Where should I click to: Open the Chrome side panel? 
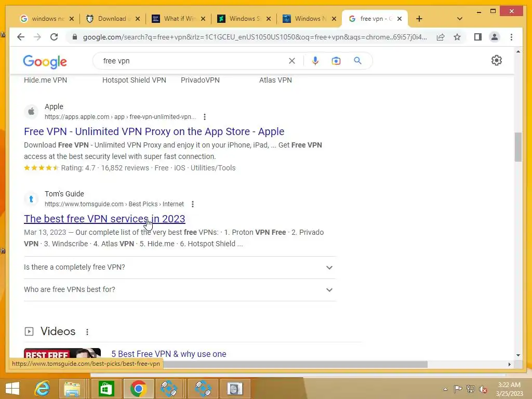478,37
